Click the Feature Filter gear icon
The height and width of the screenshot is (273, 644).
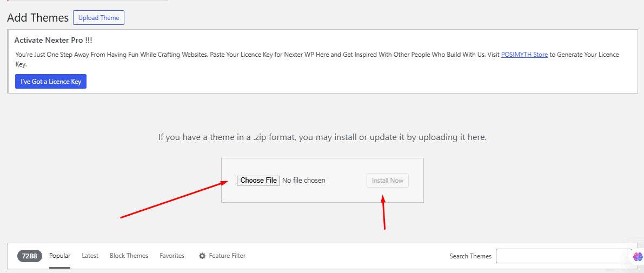[x=202, y=256]
